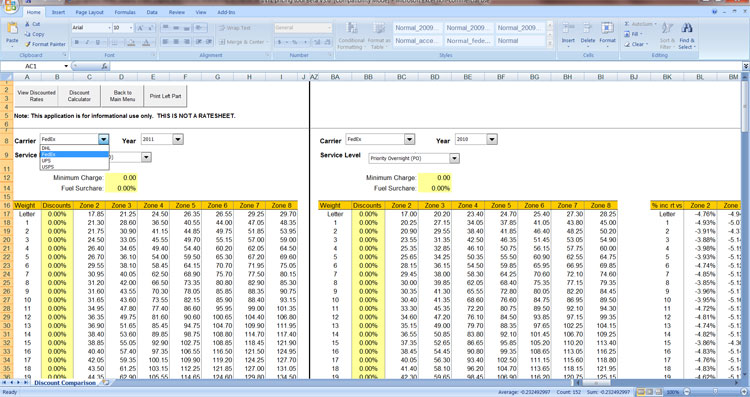Open the Office Button menu
Image resolution: width=750 pixels, height=397 pixels.
[10, 6]
